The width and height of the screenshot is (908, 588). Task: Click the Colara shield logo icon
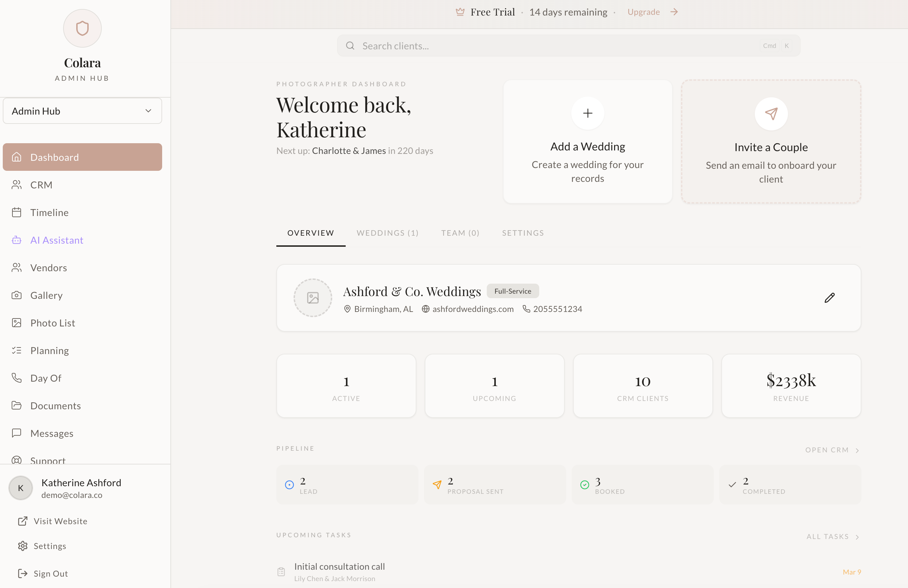pyautogui.click(x=82, y=28)
